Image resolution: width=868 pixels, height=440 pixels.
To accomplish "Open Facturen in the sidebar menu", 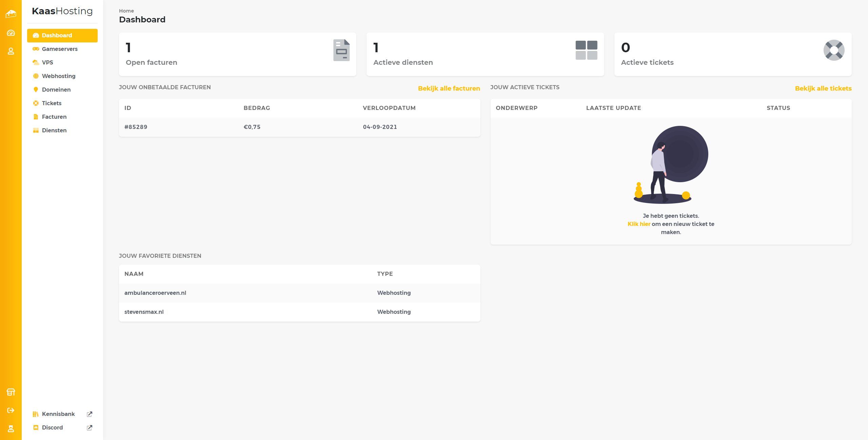I will pyautogui.click(x=54, y=117).
